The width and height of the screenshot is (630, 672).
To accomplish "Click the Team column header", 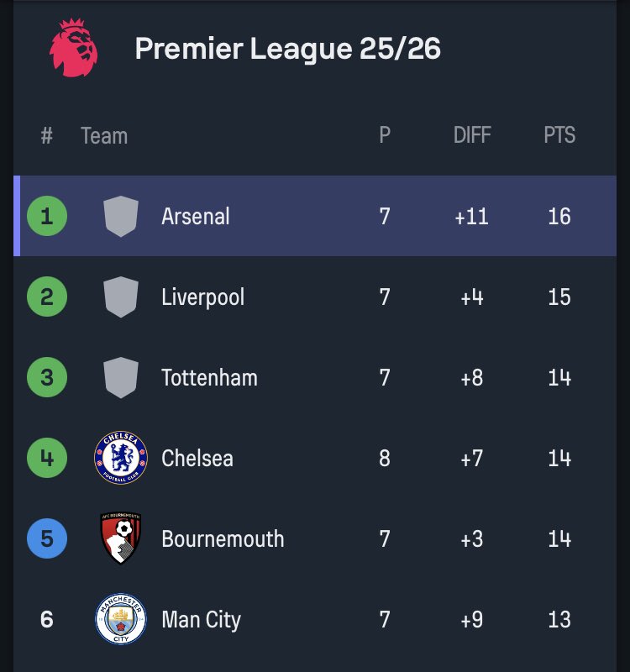I will 104,136.
